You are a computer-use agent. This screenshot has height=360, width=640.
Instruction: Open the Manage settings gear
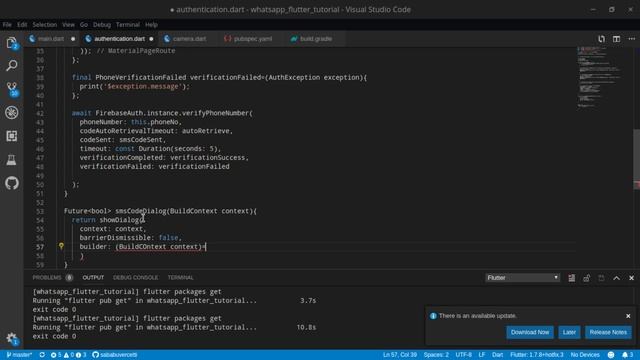pos(11,338)
